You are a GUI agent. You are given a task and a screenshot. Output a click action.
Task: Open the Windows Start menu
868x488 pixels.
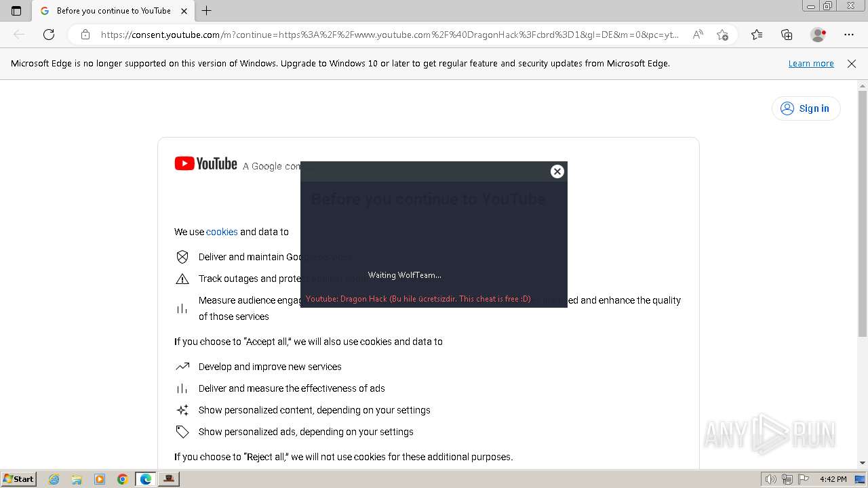click(x=18, y=479)
